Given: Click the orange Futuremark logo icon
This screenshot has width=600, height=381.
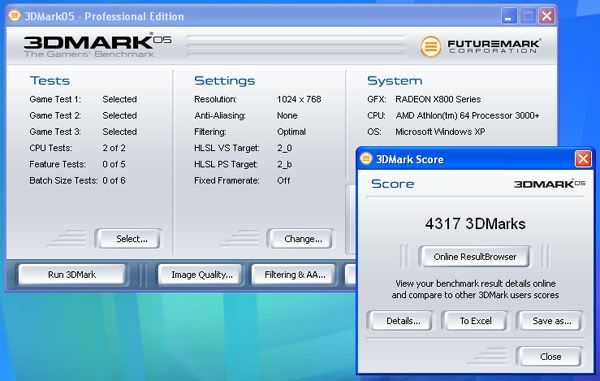Looking at the screenshot, I should point(430,46).
